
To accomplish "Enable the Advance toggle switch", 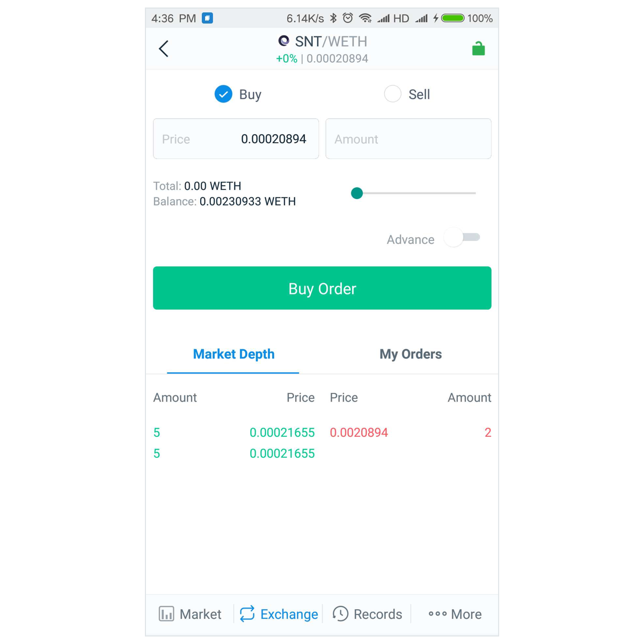I will tap(463, 238).
